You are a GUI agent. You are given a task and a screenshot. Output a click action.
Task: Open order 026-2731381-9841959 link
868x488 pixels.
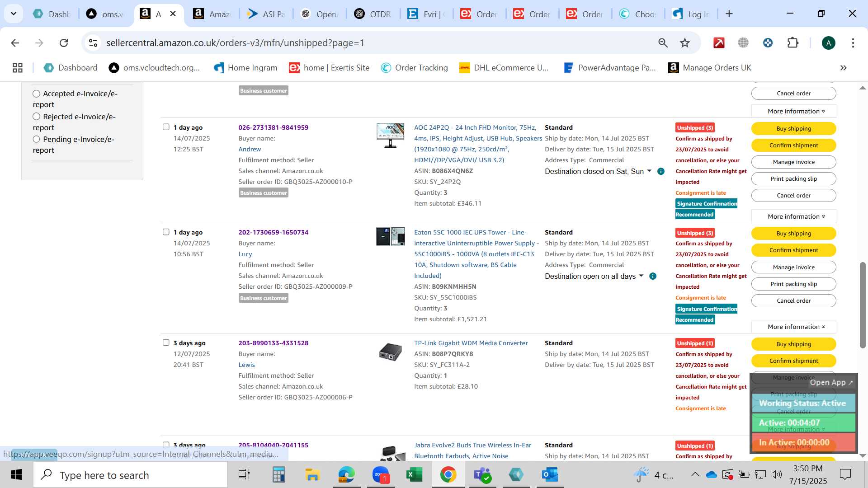click(273, 127)
